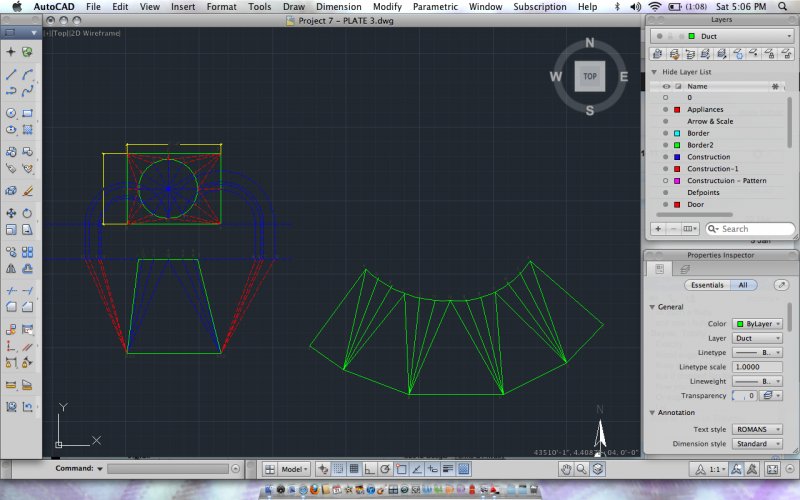Select the Move tool
This screenshot has width=800, height=500.
click(11, 213)
